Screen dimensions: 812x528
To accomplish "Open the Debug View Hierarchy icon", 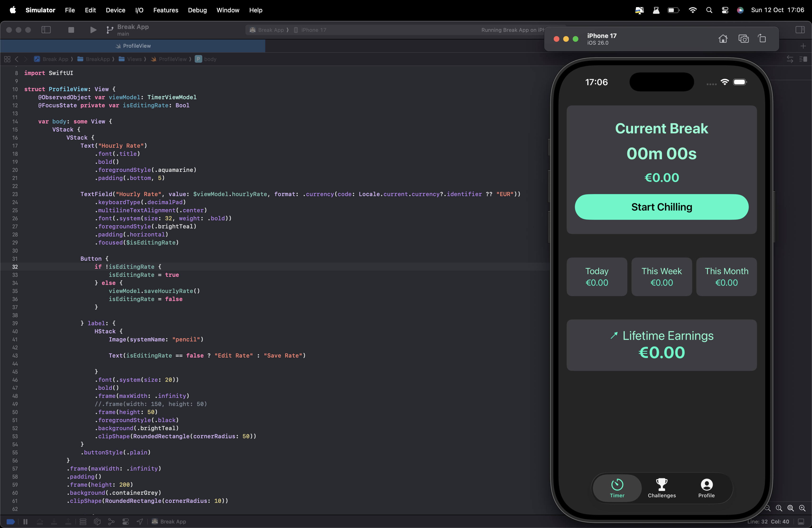I will pos(97,522).
